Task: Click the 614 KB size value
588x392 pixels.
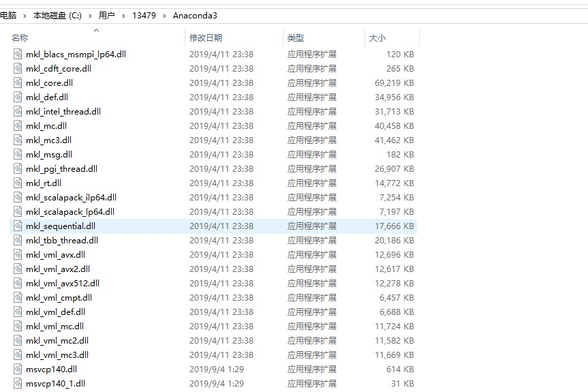Action: (400, 369)
